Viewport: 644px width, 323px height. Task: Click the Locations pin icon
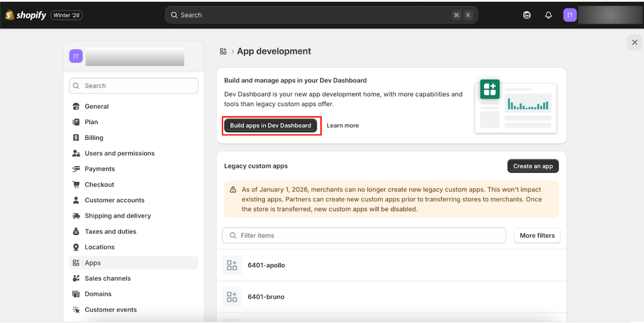click(76, 247)
